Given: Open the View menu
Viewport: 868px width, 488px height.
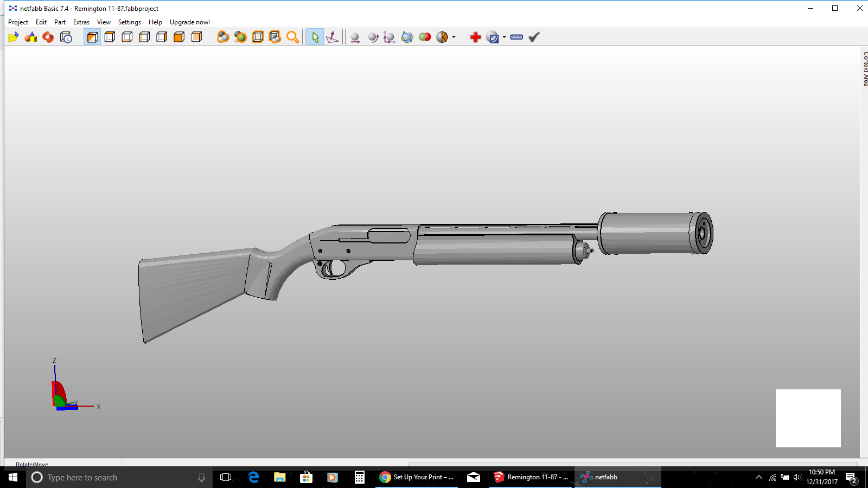Looking at the screenshot, I should [104, 22].
